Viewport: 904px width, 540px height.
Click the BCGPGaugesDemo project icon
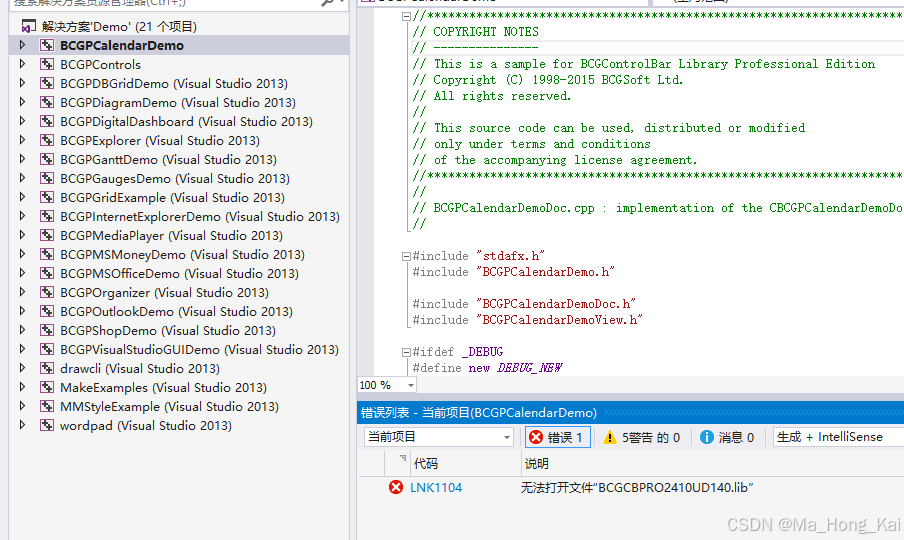47,178
